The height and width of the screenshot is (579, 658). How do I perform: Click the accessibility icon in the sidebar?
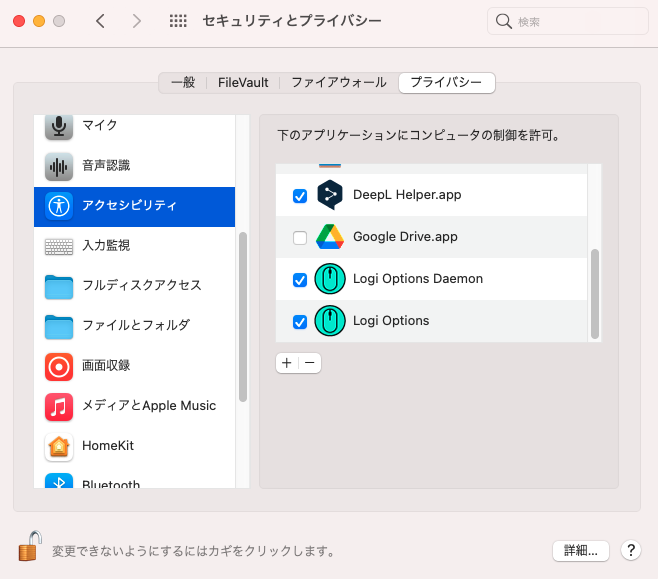[59, 206]
